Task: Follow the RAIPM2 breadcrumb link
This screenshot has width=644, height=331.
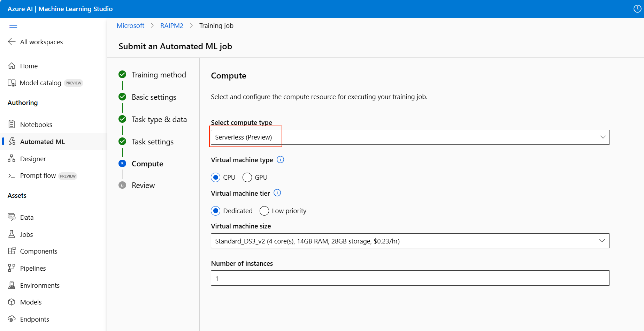Action: point(171,26)
